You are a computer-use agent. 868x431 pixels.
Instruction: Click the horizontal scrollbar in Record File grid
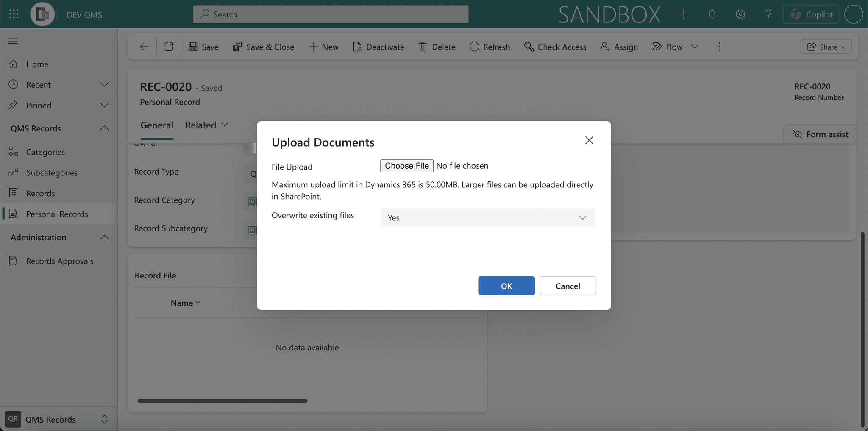222,400
